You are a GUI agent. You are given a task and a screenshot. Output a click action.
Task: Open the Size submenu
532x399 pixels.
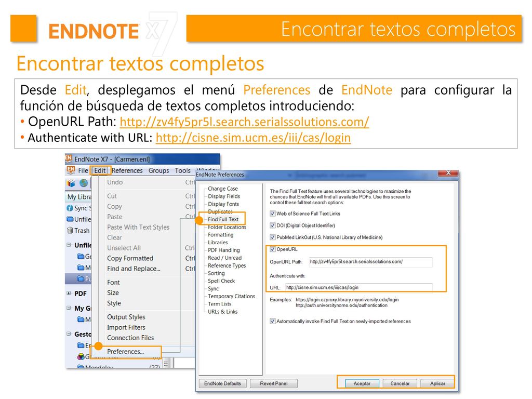[113, 293]
